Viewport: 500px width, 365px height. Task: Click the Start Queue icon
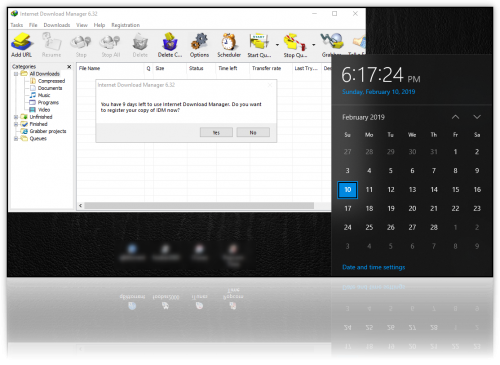(259, 42)
